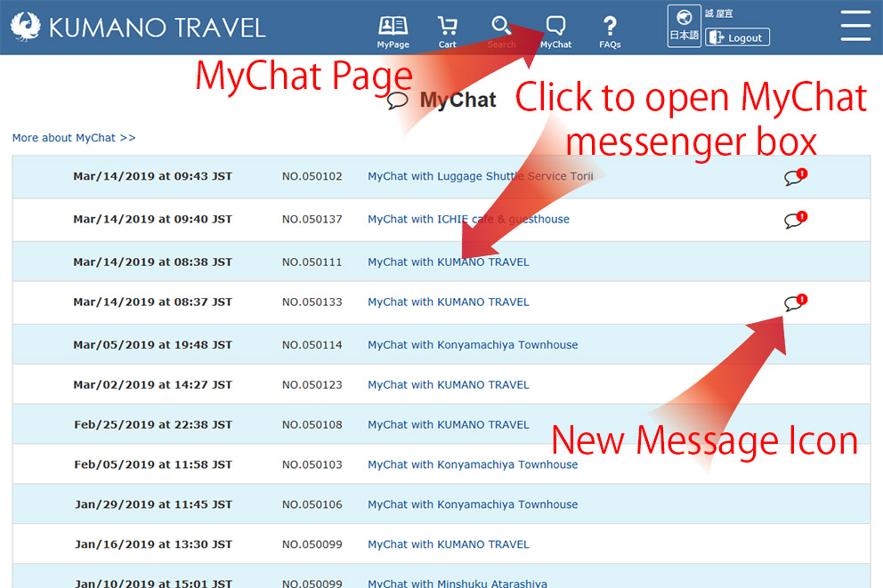Screen dimensions: 883x588
Task: Click chat number NO.050108
Action: [x=312, y=425]
